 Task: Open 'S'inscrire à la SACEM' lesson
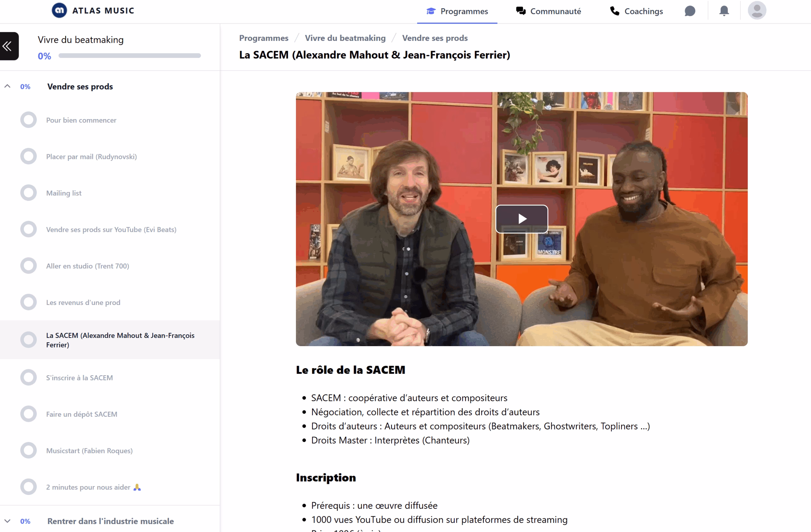80,377
